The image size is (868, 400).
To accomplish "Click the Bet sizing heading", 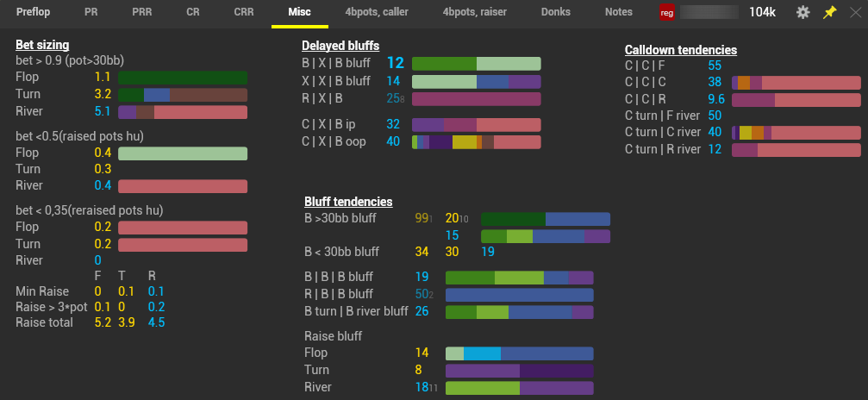I will pos(42,45).
